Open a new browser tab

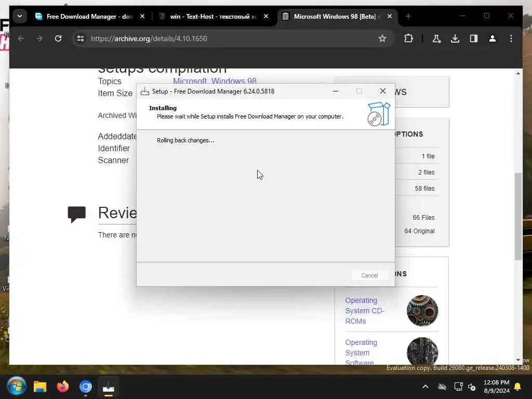pyautogui.click(x=408, y=16)
